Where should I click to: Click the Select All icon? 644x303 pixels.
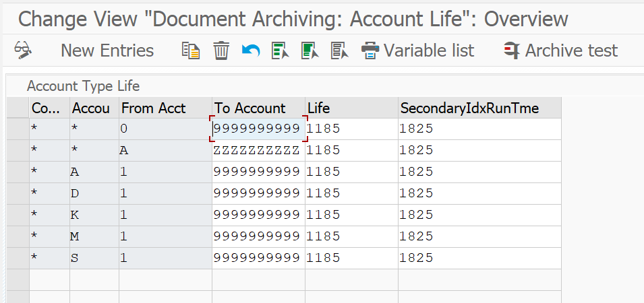280,50
